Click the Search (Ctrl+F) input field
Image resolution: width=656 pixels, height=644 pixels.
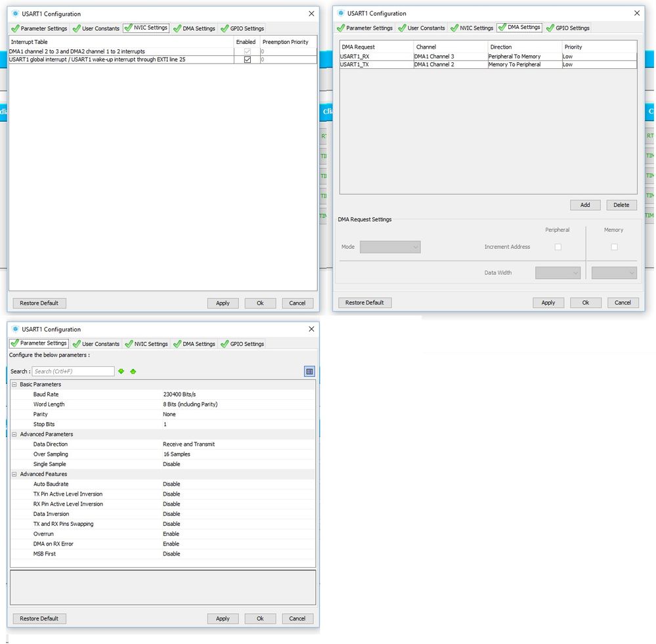point(73,372)
